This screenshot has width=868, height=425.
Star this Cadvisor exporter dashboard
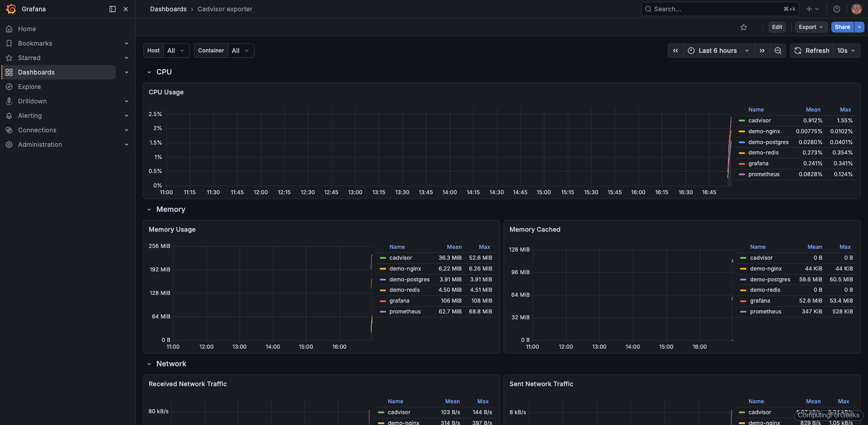pyautogui.click(x=744, y=27)
